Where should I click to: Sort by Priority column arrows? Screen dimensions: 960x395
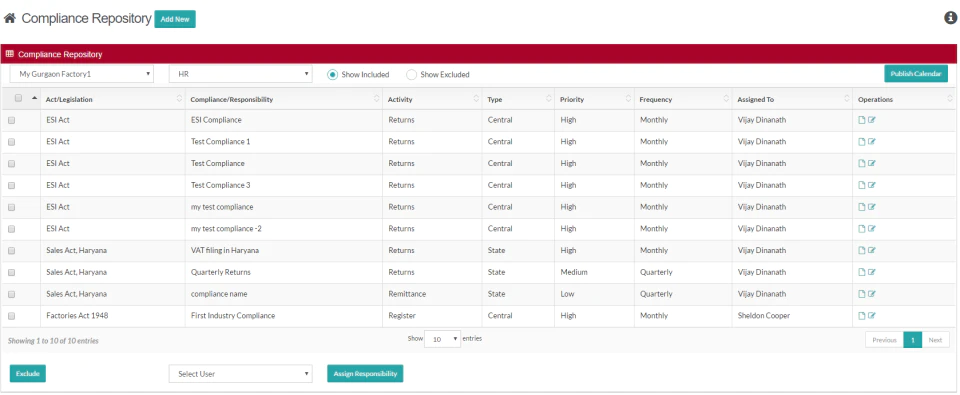pos(628,99)
